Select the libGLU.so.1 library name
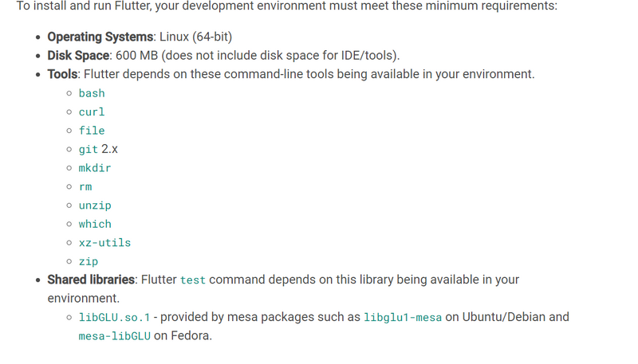This screenshot has width=638, height=364. 114,317
